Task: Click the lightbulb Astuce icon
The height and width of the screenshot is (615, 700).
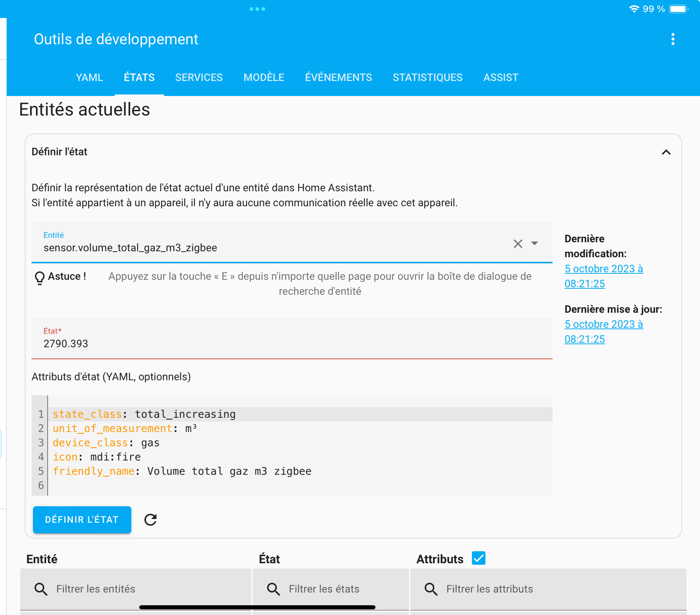Action: point(39,278)
